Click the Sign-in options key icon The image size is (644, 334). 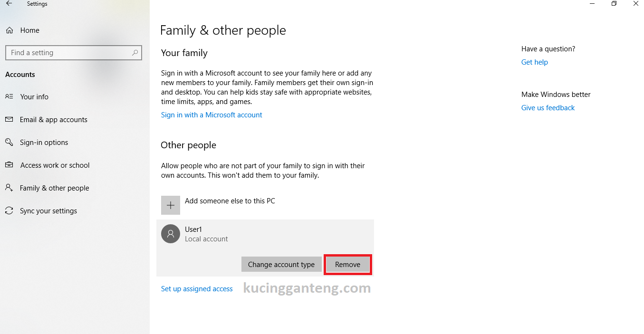[9, 143]
